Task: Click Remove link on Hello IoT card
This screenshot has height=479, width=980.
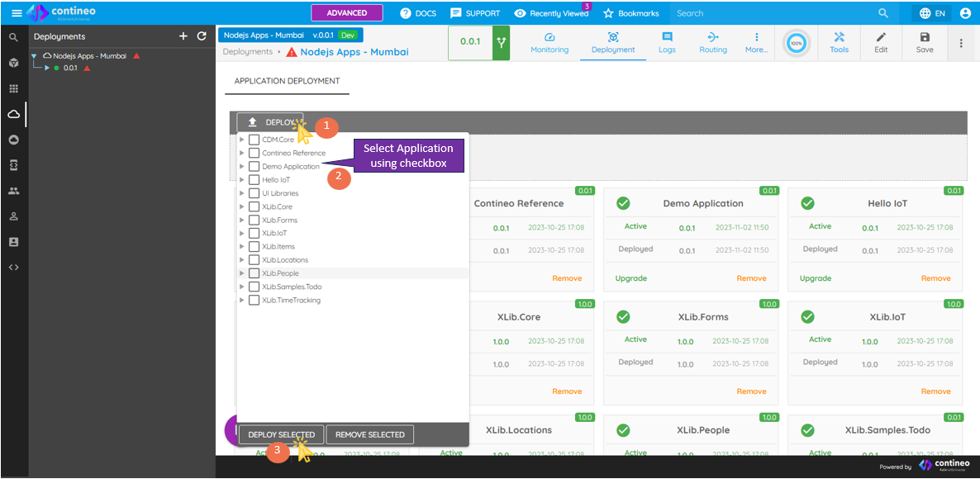Action: tap(935, 278)
